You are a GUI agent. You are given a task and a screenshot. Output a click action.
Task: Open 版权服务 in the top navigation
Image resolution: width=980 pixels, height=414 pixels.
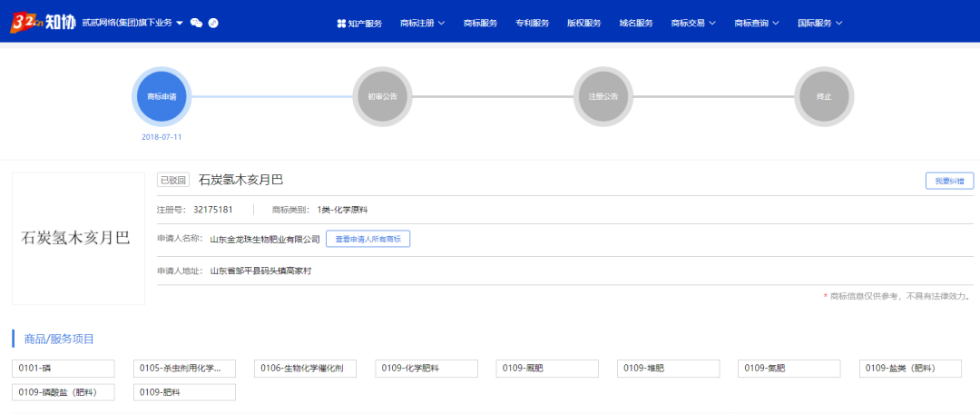583,23
